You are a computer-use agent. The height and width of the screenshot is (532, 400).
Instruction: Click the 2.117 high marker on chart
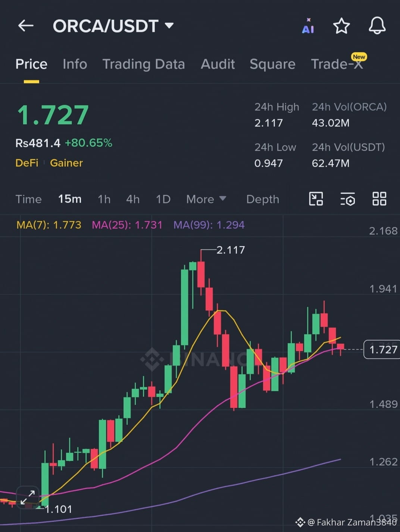[x=231, y=250]
